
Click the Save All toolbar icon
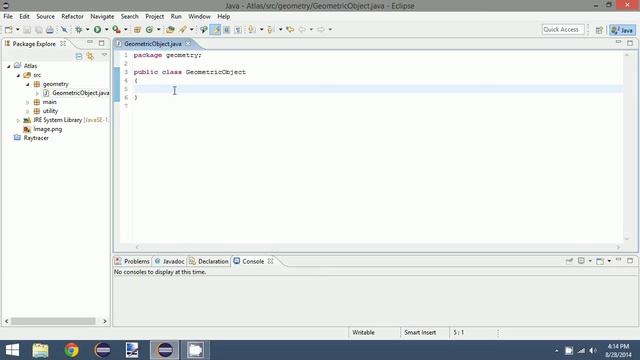[38, 29]
